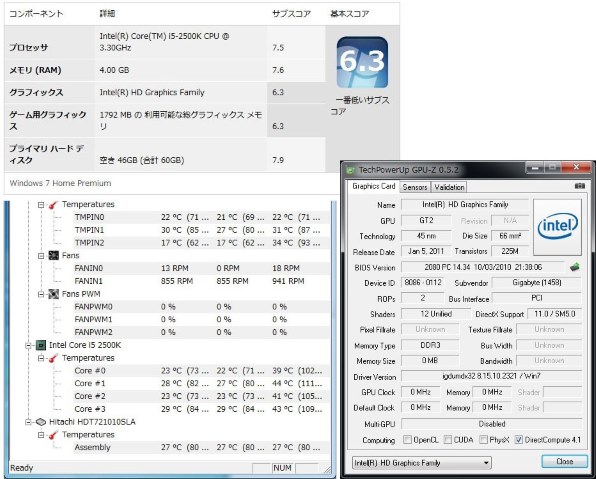The height and width of the screenshot is (479, 596).
Task: Click the thermometer icon beside the first Temperatures row
Action: point(53,205)
